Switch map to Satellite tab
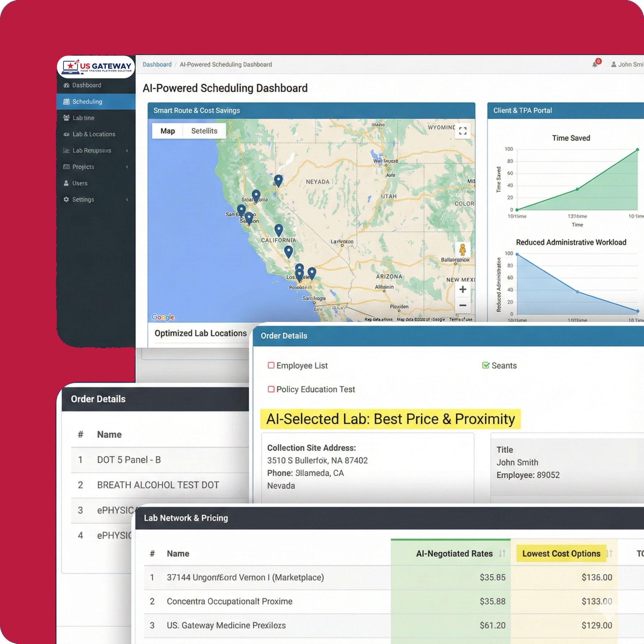Viewport: 644px width, 644px height. point(204,131)
